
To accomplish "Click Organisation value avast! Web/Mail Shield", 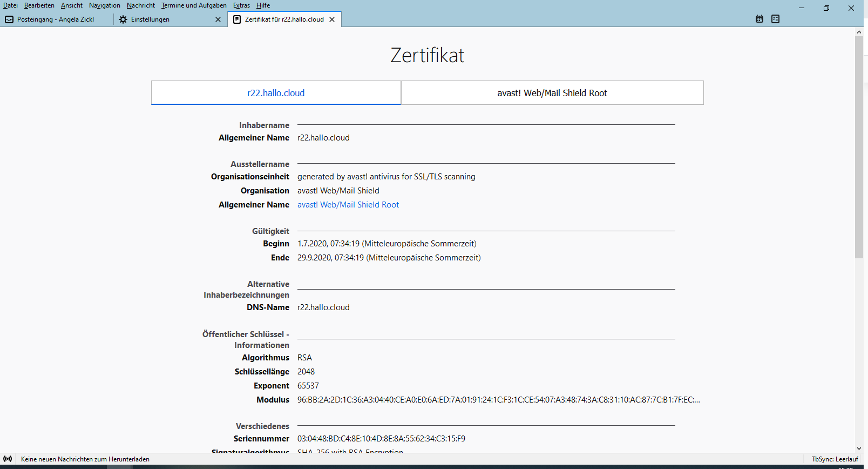I will tap(338, 191).
